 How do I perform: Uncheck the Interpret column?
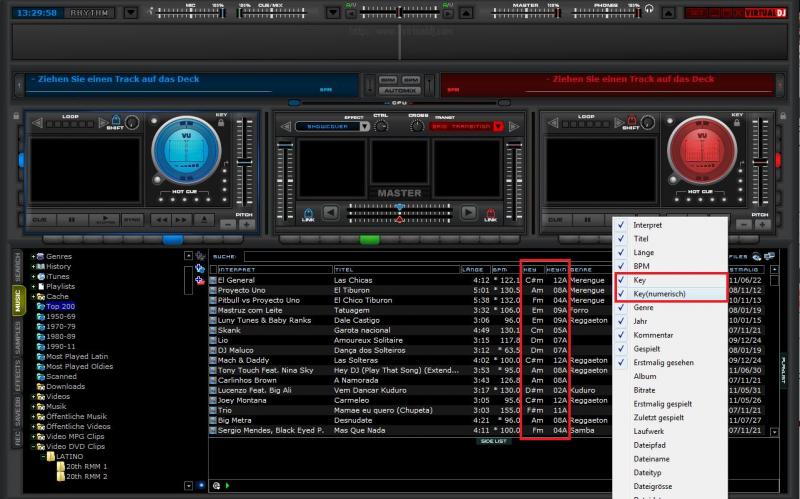tap(671, 225)
